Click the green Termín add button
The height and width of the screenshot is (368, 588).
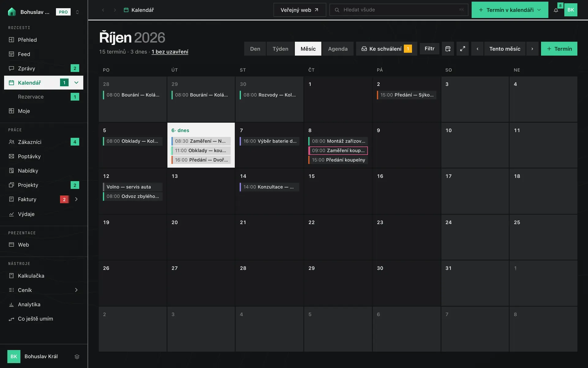coord(559,49)
